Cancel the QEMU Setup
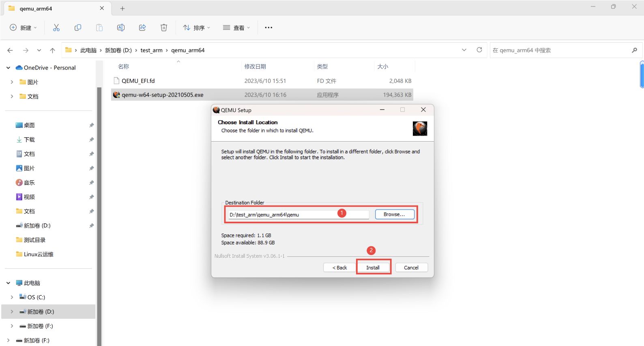Image resolution: width=644 pixels, height=346 pixels. pos(411,268)
